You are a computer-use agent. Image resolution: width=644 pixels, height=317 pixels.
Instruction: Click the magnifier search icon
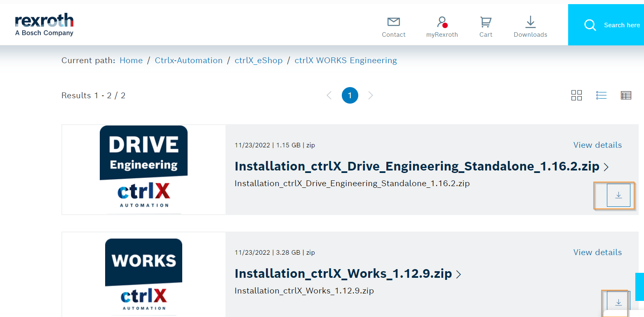(x=590, y=25)
